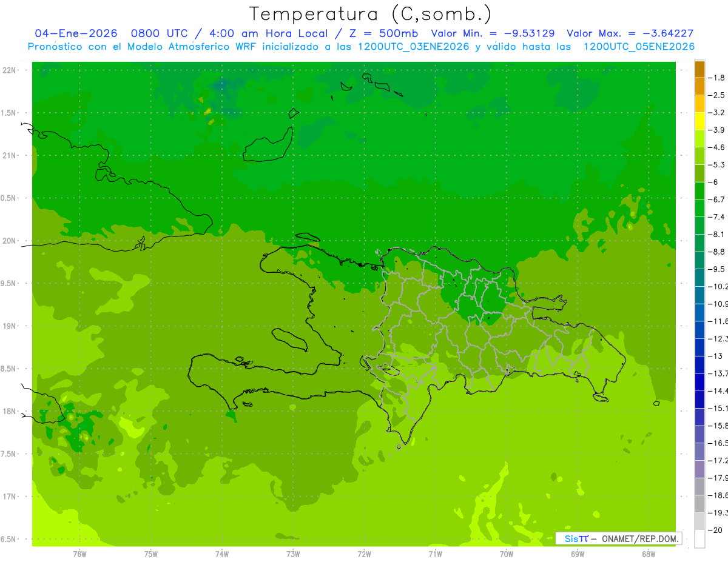Click the "18N" latitude label

click(x=9, y=411)
